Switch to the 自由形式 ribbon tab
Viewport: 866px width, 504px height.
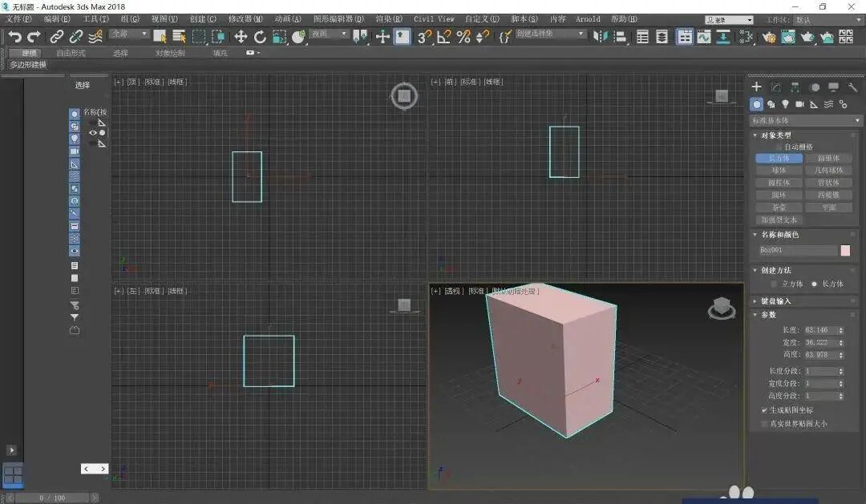tap(71, 53)
